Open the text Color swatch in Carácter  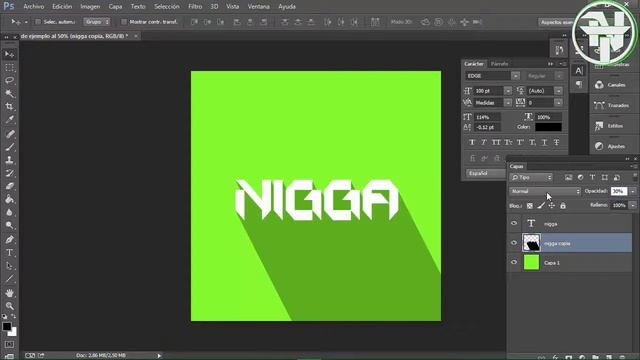(x=548, y=127)
